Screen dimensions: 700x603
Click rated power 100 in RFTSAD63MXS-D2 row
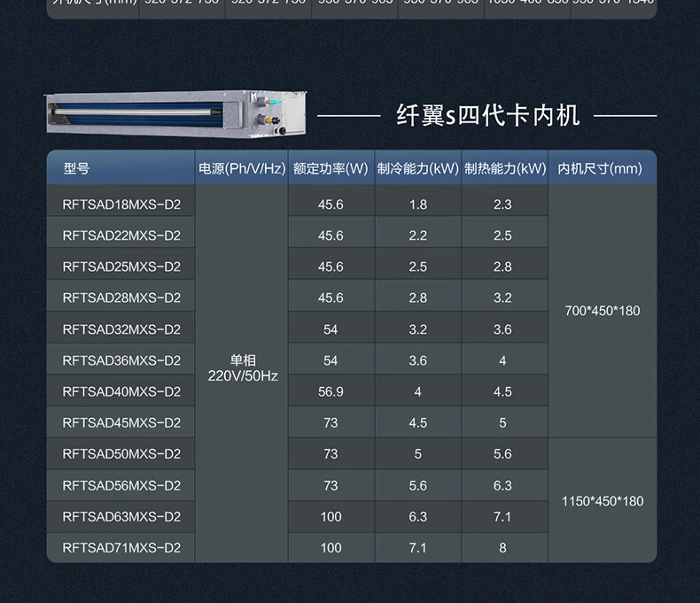point(331,516)
